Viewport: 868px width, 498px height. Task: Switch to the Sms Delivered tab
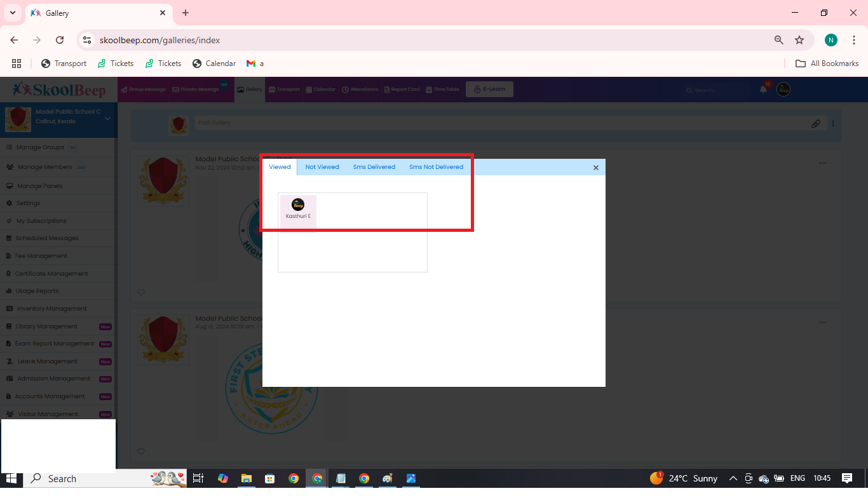[x=374, y=167]
